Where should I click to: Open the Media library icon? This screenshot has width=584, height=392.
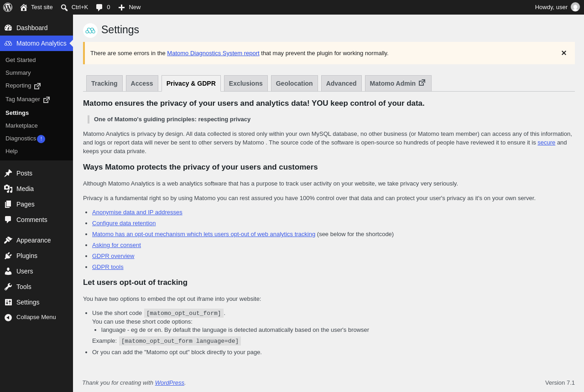point(8,189)
